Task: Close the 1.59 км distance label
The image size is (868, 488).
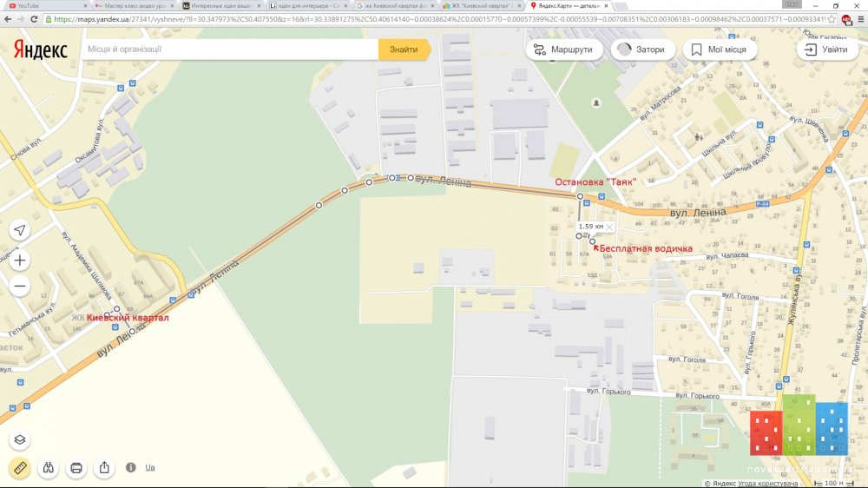Action: pyautogui.click(x=609, y=228)
